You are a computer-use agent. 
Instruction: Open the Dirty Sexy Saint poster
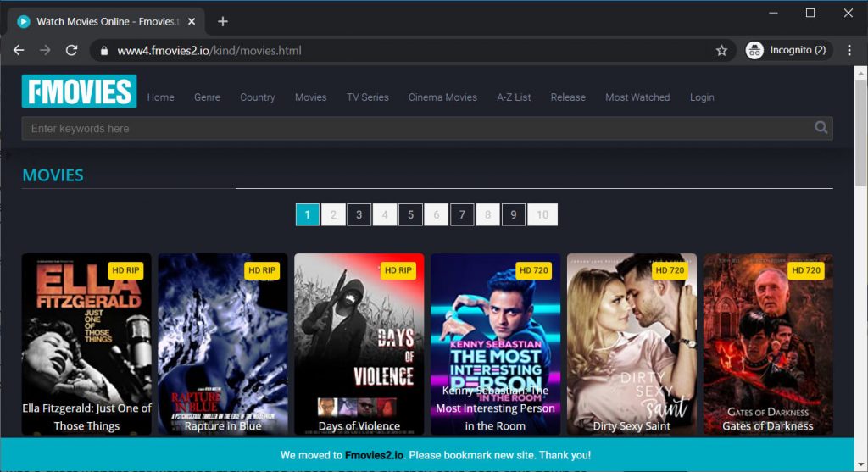(632, 344)
